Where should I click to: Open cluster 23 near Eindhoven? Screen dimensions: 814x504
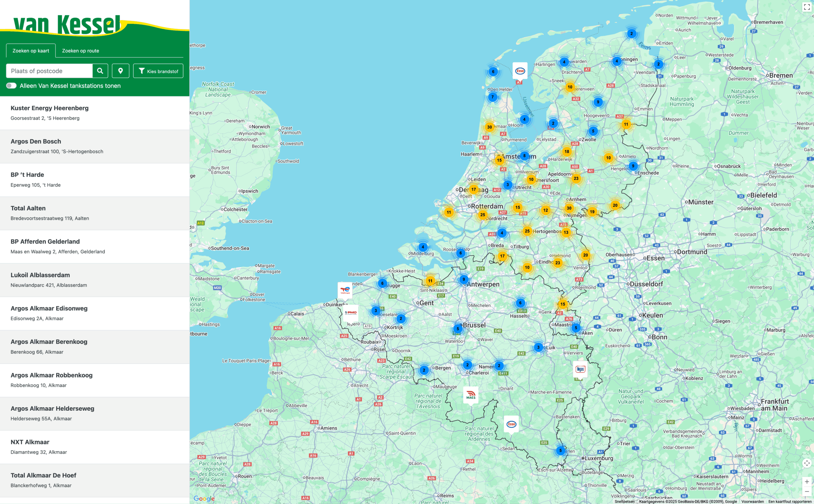558,263
